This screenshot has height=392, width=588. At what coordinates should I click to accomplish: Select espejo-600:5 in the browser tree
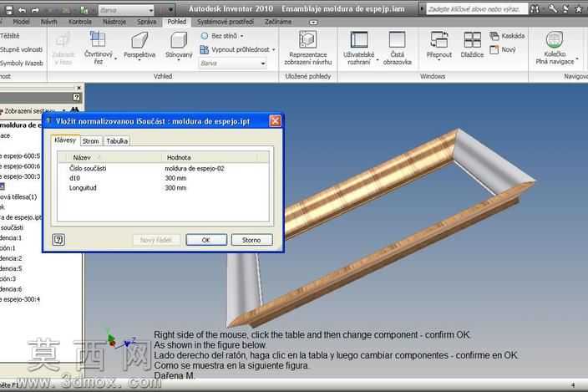click(20, 155)
